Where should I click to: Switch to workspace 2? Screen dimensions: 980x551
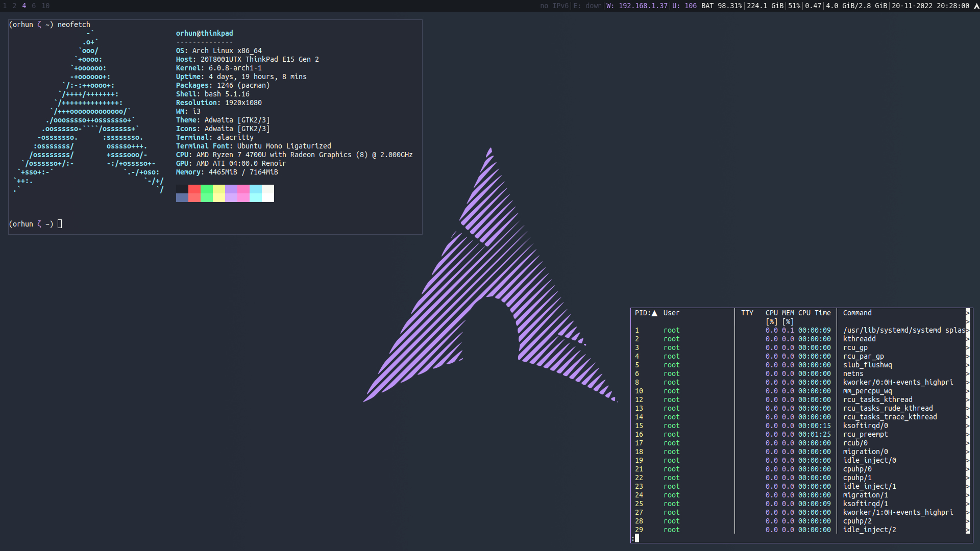[14, 6]
